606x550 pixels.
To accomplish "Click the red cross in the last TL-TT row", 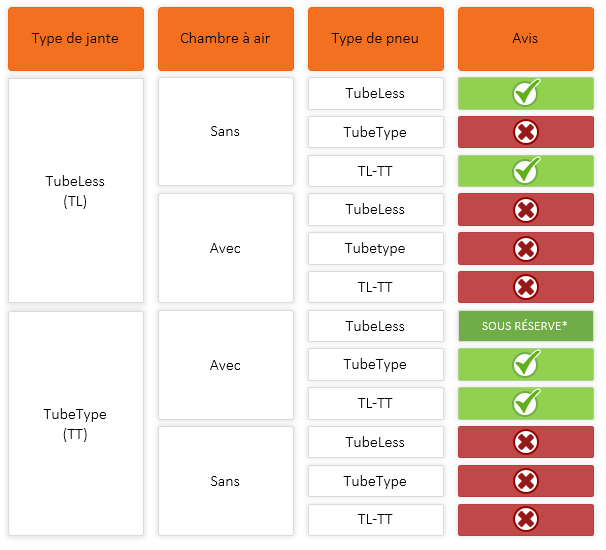I will point(526,519).
